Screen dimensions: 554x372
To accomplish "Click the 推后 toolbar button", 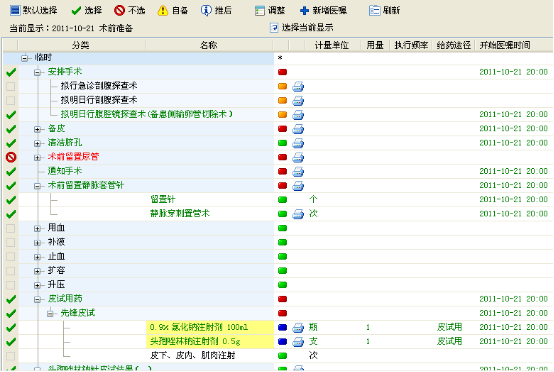I will click(216, 10).
